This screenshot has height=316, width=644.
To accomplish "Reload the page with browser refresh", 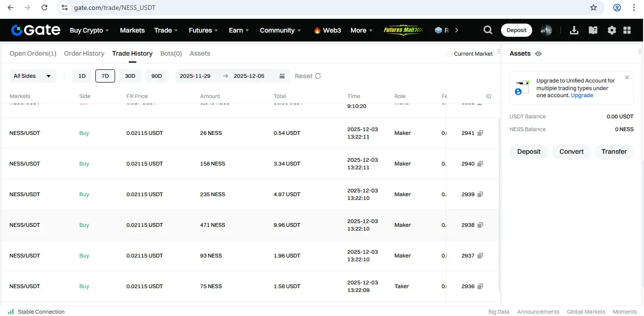I will pyautogui.click(x=44, y=8).
